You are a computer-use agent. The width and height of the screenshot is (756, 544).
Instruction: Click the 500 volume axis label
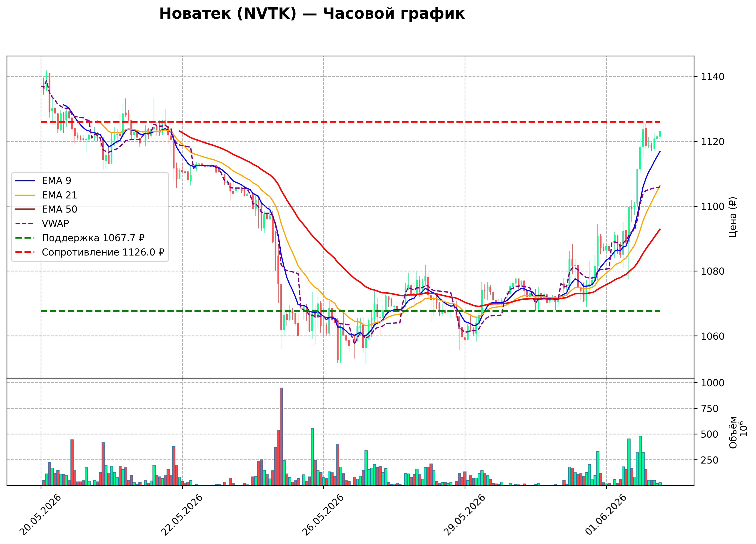click(710, 435)
